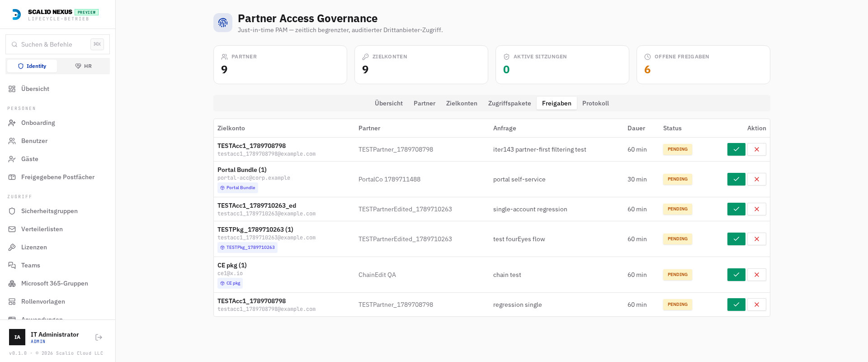This screenshot has width=868, height=362.
Task: Approve the iter143 partner-first filtering test request
Action: (736, 149)
